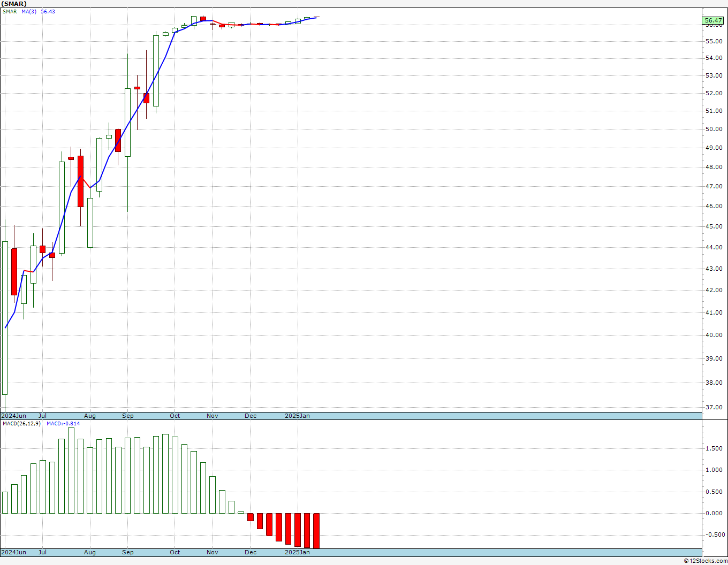Click the (SMAR) ticker title
This screenshot has width=728, height=565.
coord(14,4)
